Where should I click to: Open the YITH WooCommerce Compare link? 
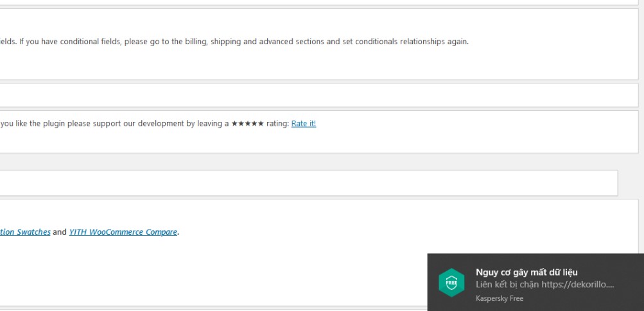tap(123, 232)
